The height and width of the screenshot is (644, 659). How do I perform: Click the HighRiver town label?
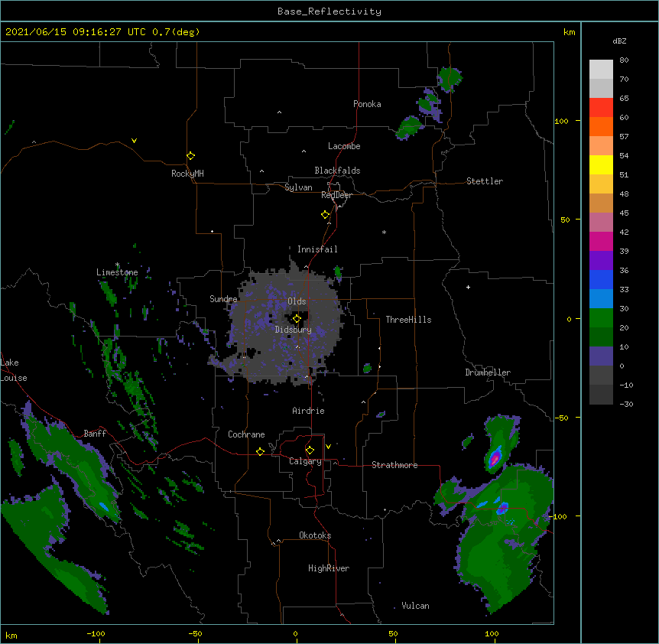coord(329,568)
